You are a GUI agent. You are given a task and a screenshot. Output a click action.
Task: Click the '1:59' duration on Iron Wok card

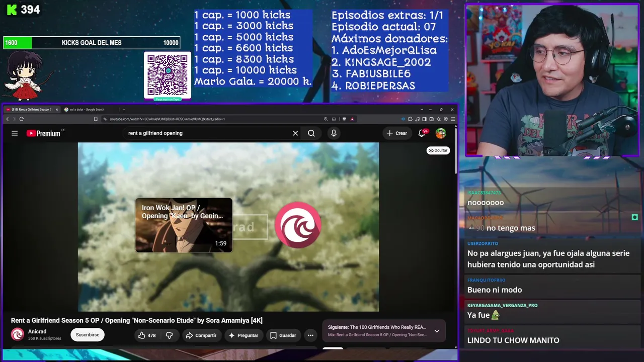tap(220, 243)
